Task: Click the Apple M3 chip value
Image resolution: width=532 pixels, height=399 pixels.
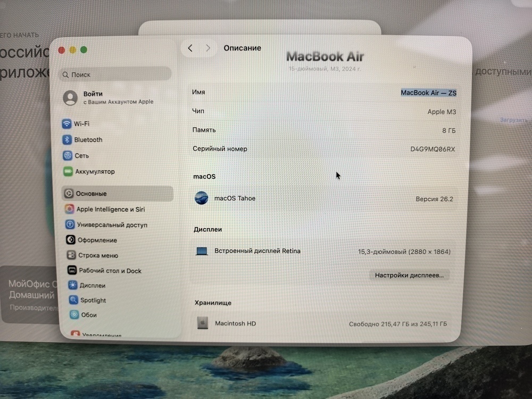Action: [x=442, y=112]
